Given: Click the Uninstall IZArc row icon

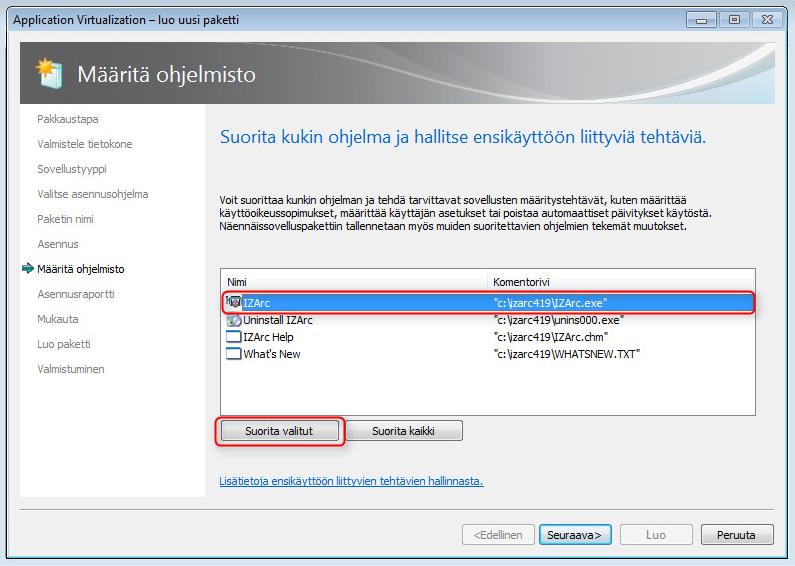Looking at the screenshot, I should point(234,320).
